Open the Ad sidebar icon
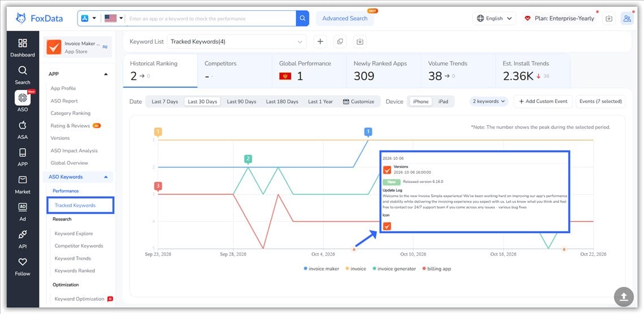The image size is (644, 314). [23, 207]
